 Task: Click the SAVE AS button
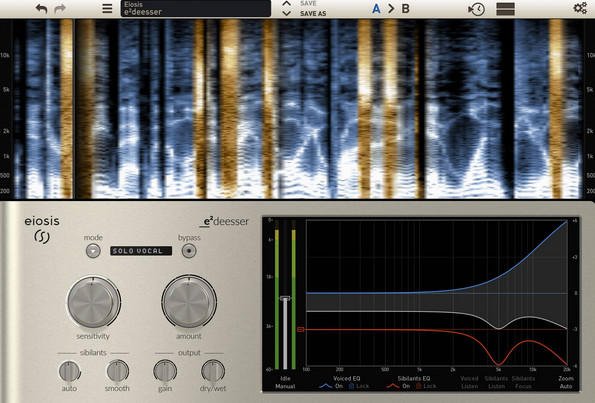tap(313, 13)
